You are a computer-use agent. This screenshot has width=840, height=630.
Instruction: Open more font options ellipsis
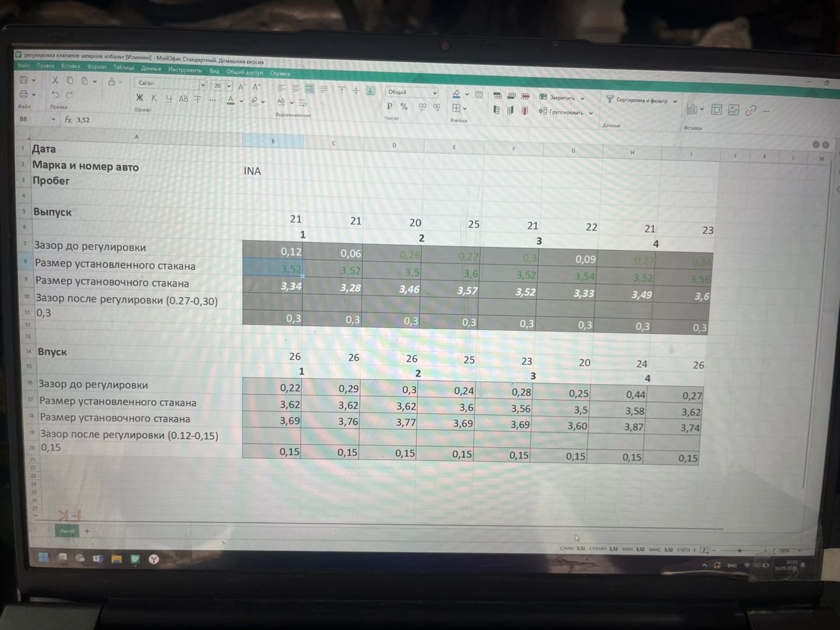[213, 100]
